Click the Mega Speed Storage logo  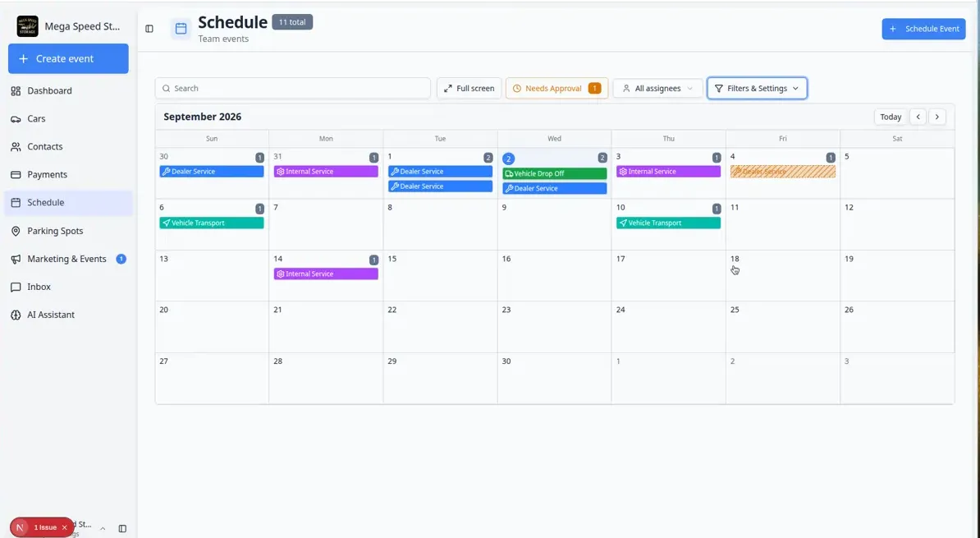[28, 26]
